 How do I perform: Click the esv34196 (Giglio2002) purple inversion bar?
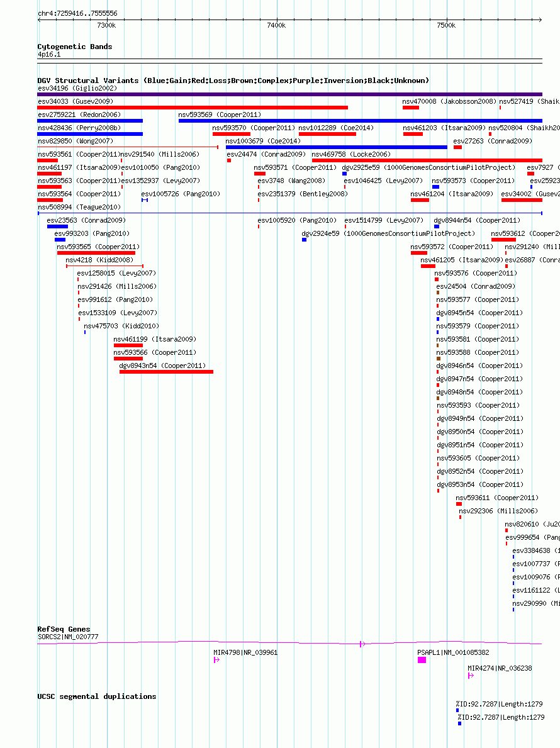tap(289, 94)
